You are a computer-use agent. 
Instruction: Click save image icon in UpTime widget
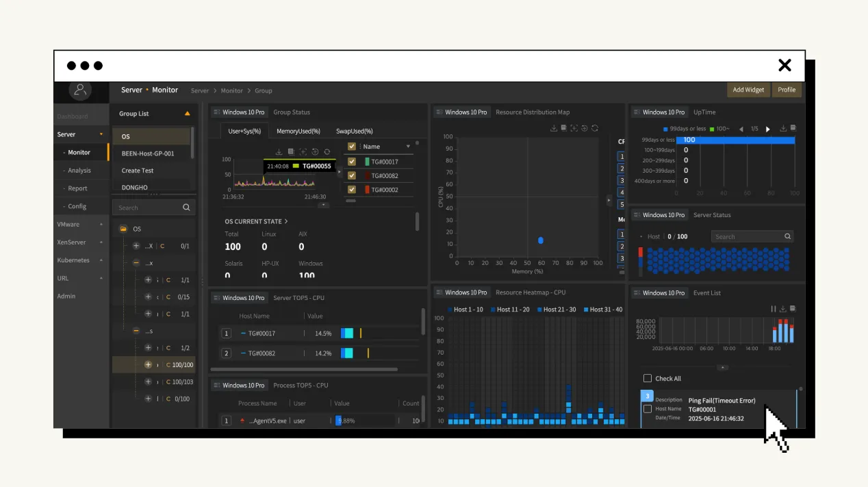coord(793,128)
